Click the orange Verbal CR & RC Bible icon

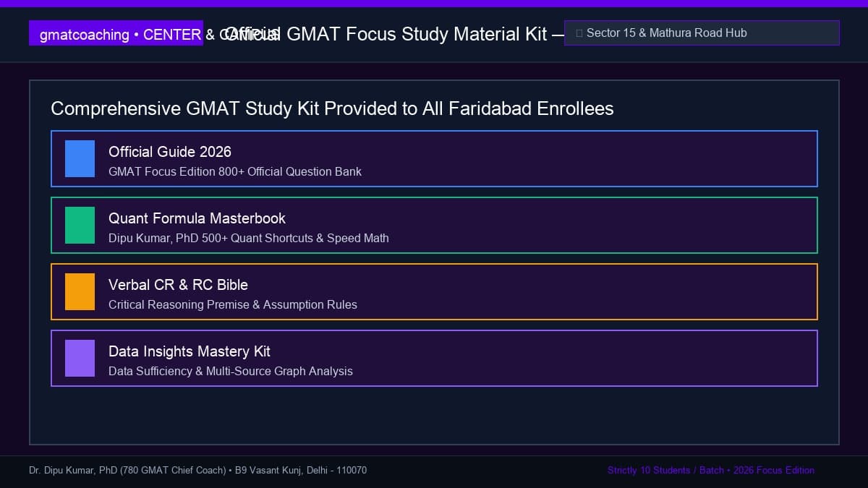click(80, 291)
